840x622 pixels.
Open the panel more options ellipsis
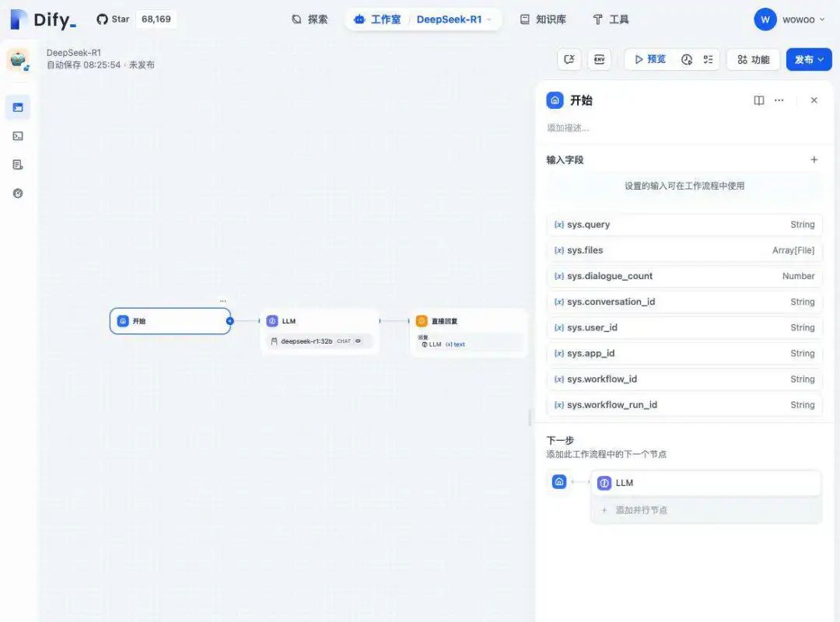click(779, 100)
